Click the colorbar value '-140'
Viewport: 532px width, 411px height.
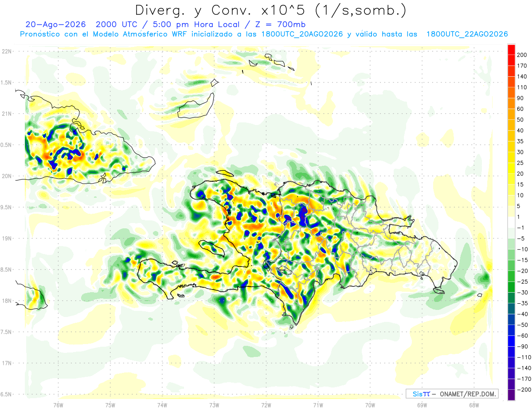pos(524,368)
